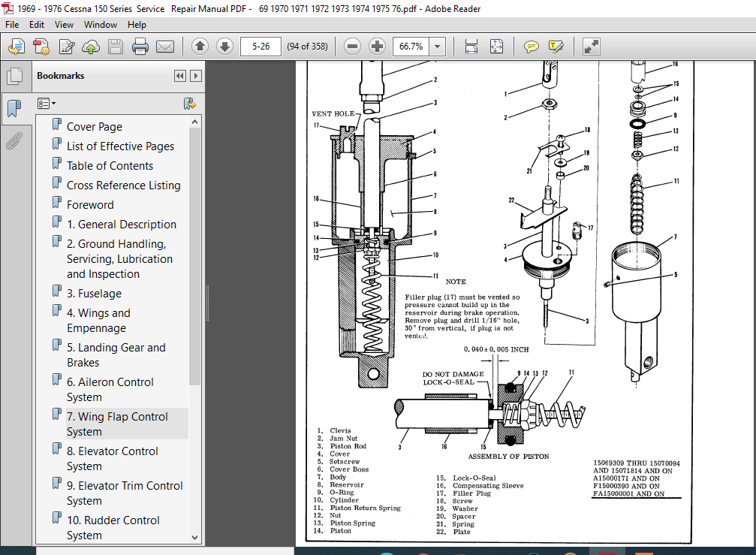Click the zoom in plus button
The height and width of the screenshot is (555, 756).
377,47
